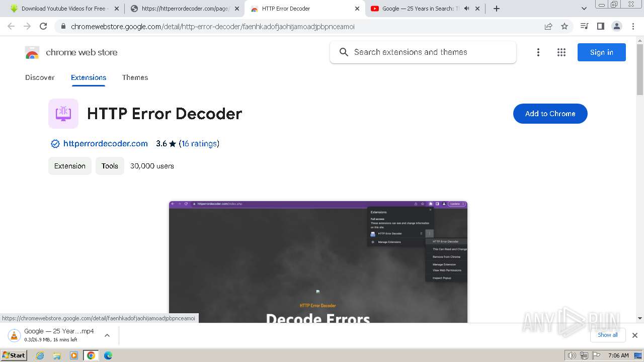
Task: Open Chrome three-dot menu
Action: [633, 26]
